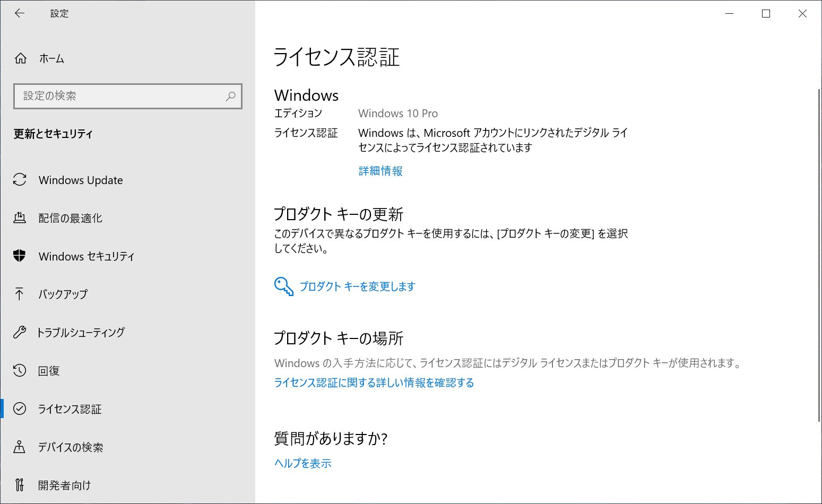Viewport: 822px width, 504px height.
Task: Go to the Windows セキュリティ label
Action: tap(86, 256)
